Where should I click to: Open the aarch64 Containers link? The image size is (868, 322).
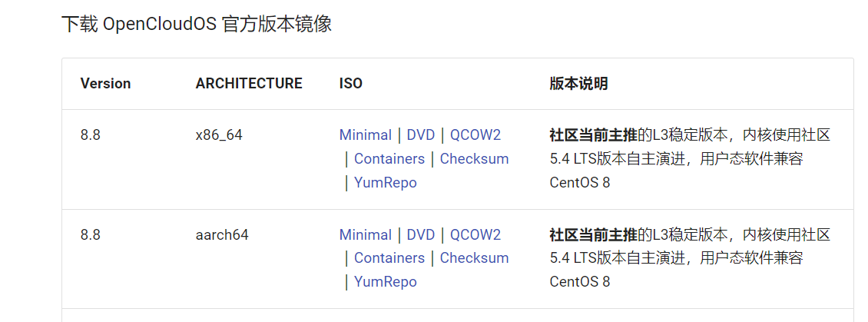click(389, 258)
